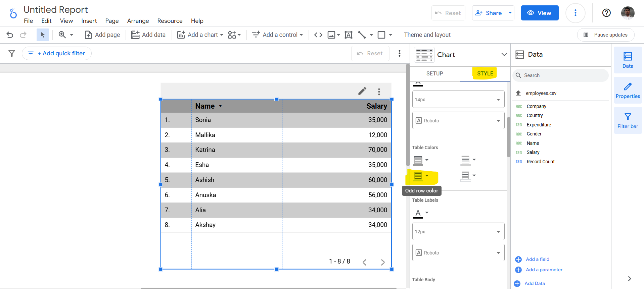Open the Properties side panel
644x289 pixels.
point(628,91)
